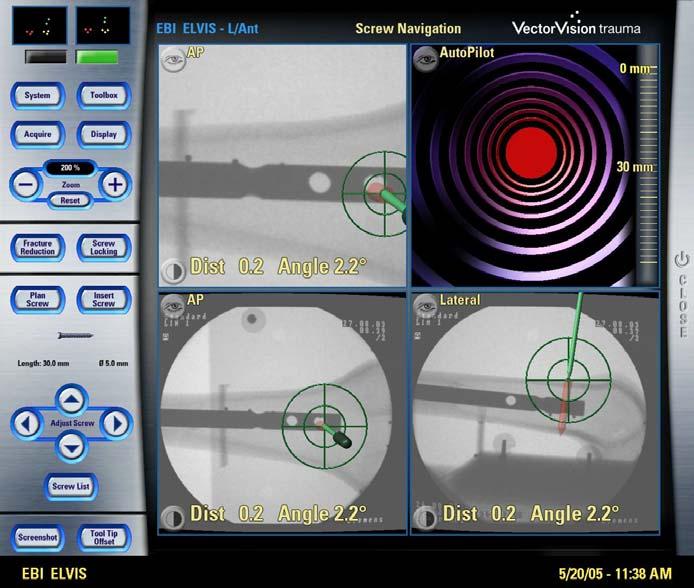Toggle eye icon in AutoPilot view

pos(426,60)
